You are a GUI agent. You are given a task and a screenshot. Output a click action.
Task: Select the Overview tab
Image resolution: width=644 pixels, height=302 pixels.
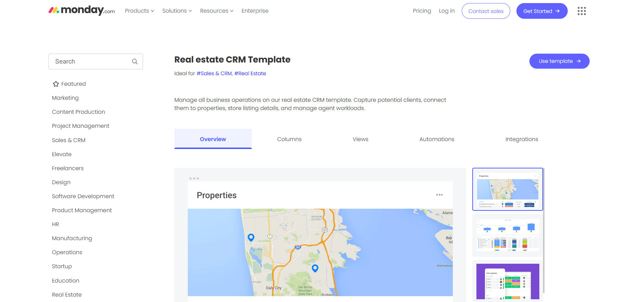213,139
